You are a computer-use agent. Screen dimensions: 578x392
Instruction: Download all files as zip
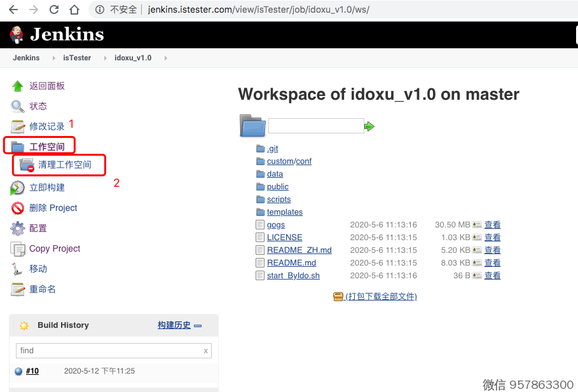(380, 297)
